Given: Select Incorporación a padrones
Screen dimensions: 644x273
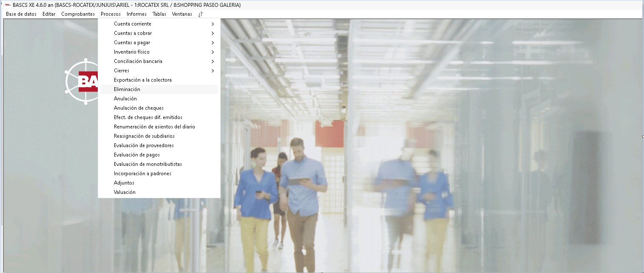Looking at the screenshot, I should 142,173.
